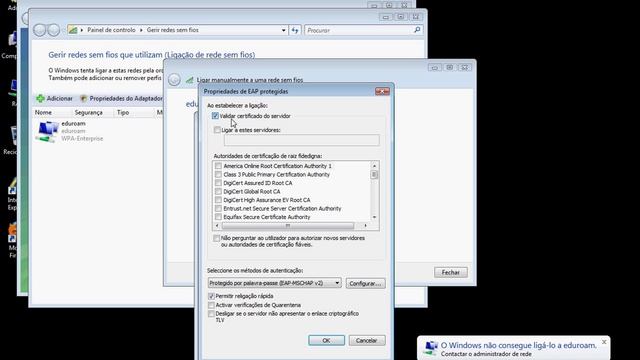Click Procurar search field

[359, 30]
